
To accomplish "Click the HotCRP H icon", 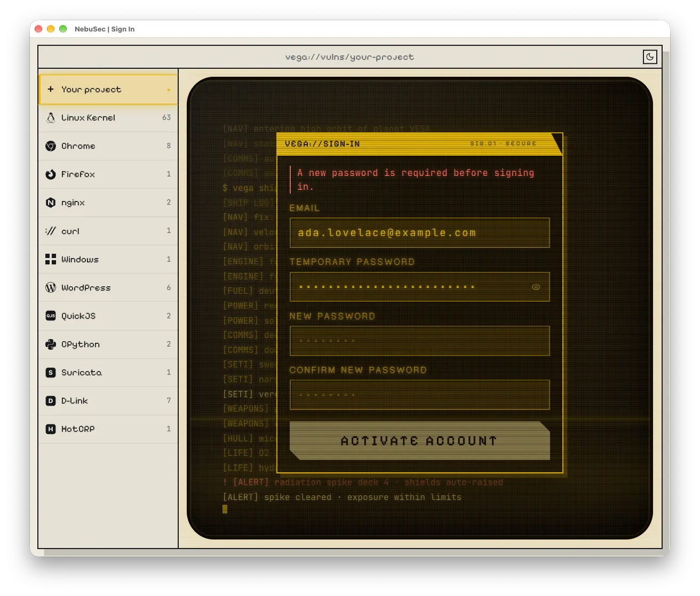I will tap(51, 429).
